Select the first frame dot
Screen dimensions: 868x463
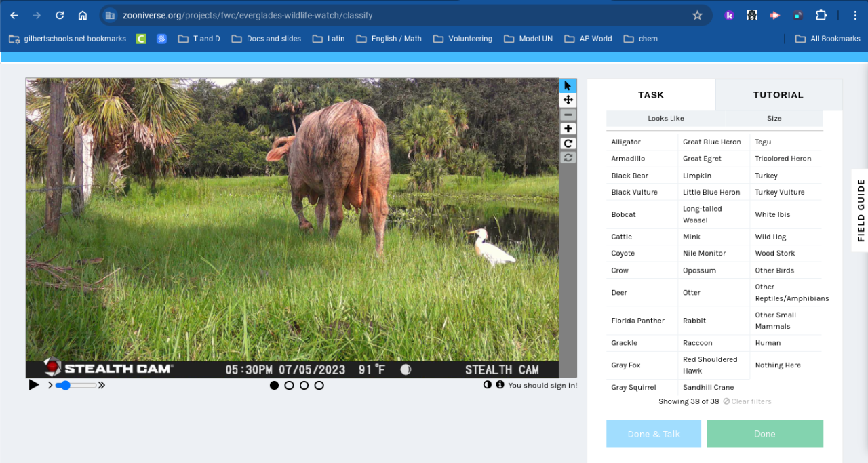[274, 385]
